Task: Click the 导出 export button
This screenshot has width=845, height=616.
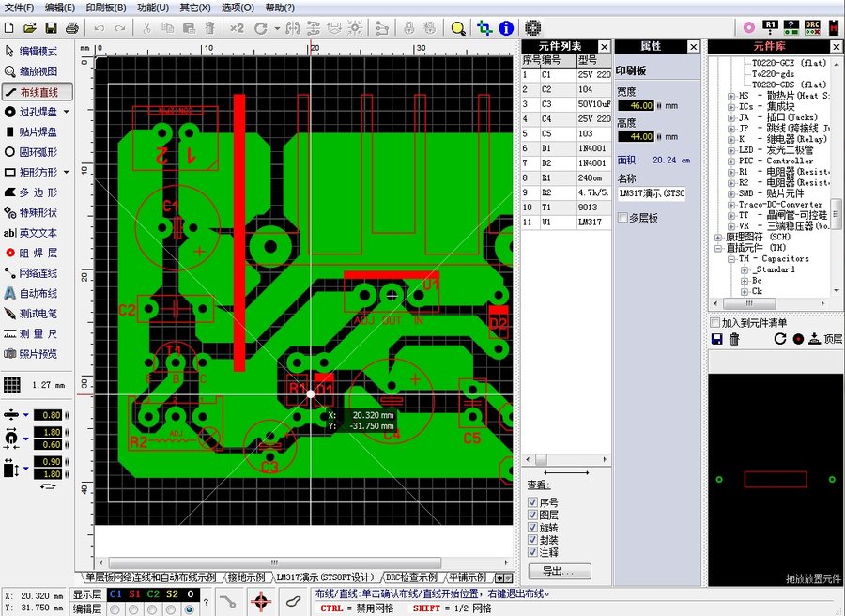Action: (x=561, y=569)
